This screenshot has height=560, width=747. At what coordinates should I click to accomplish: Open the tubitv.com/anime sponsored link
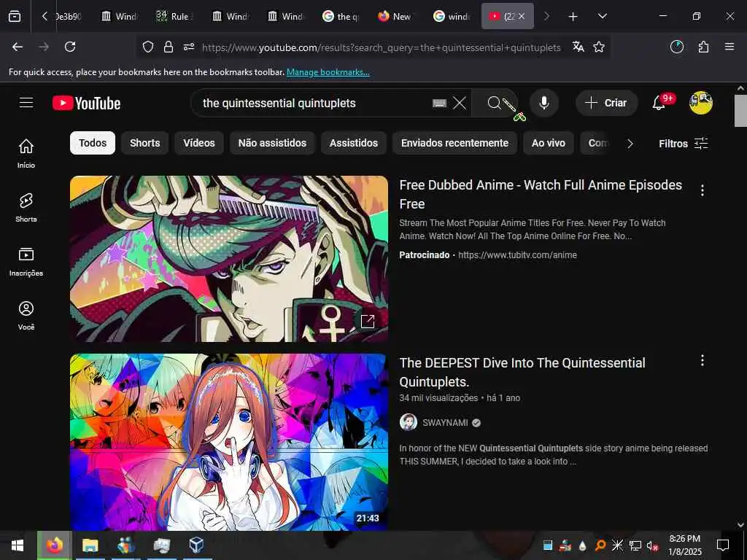(517, 254)
